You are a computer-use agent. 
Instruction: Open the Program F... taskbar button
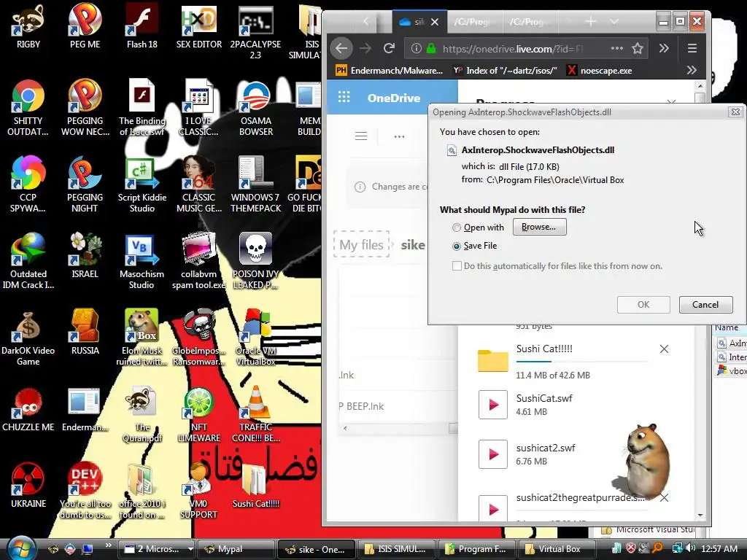[476, 549]
